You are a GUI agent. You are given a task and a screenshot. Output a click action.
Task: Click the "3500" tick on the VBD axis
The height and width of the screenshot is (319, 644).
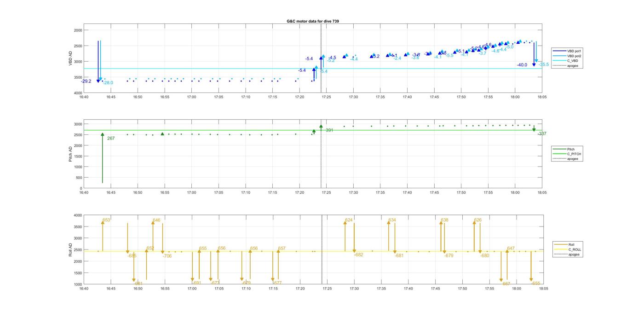[78, 77]
